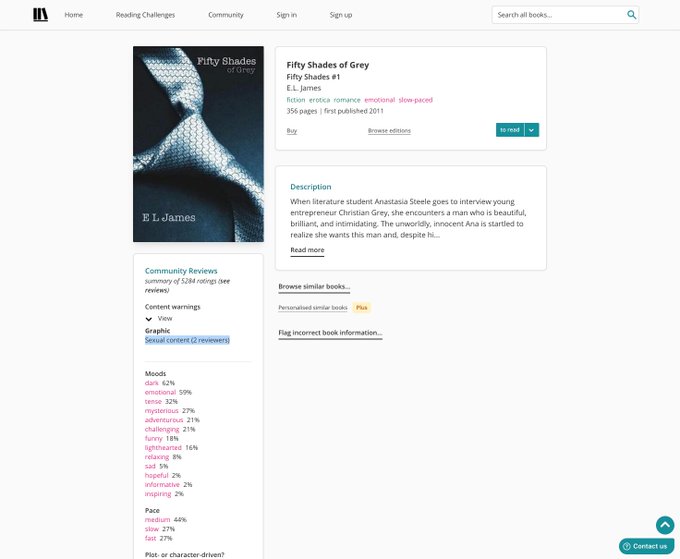Screen dimensions: 680x559
Task: Open Browse similar books link
Action: click(314, 287)
